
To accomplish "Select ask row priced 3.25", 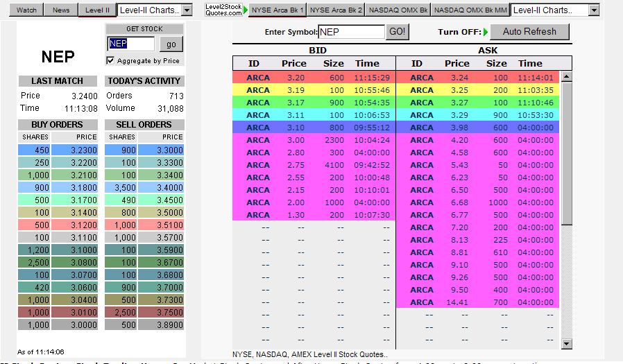I will [x=477, y=90].
